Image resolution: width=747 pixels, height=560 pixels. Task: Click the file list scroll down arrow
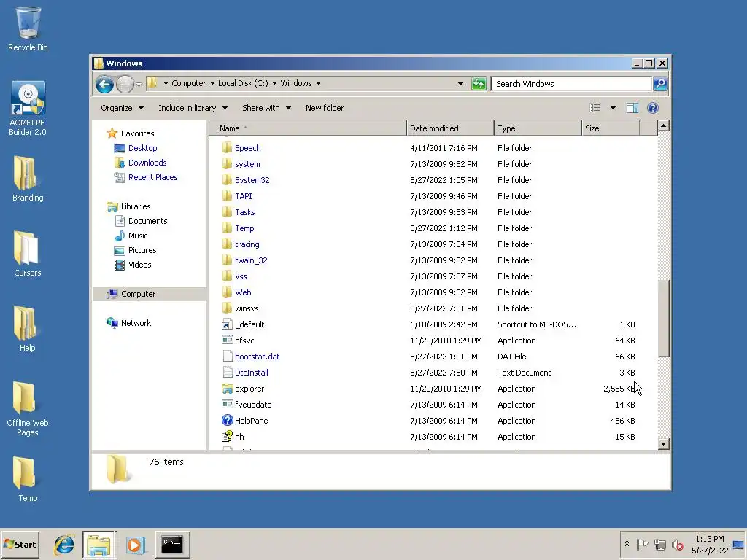point(664,444)
